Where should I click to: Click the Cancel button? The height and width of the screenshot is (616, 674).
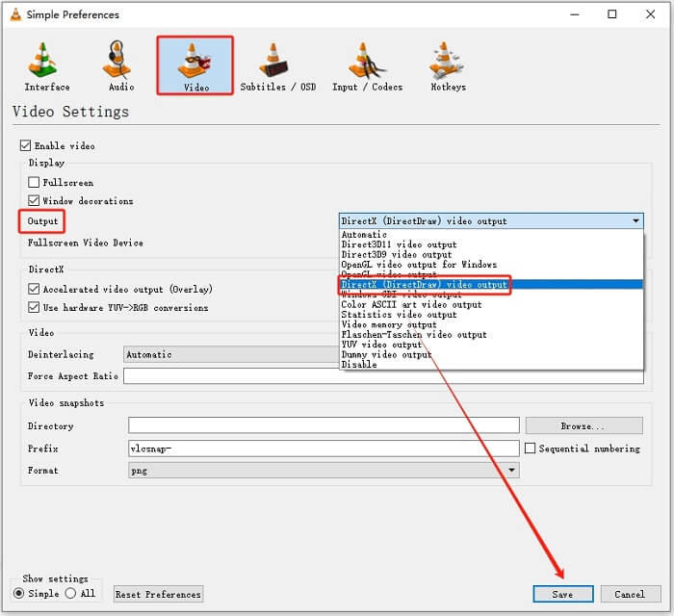click(x=630, y=594)
